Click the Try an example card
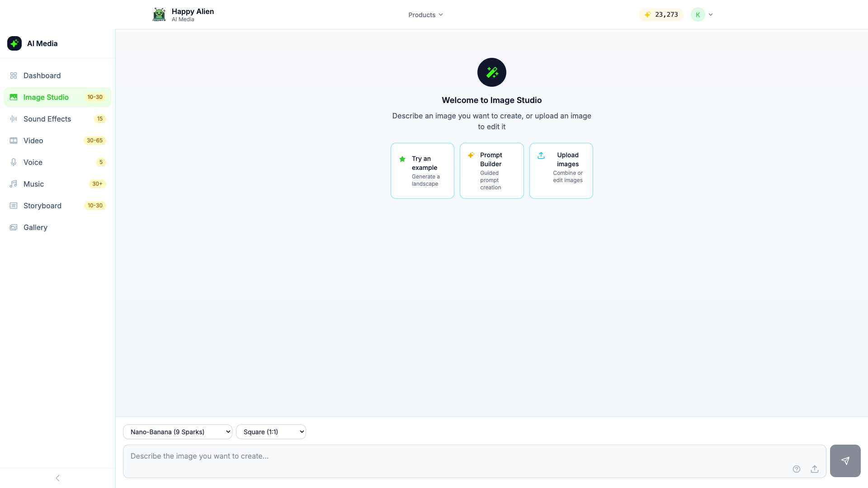Image resolution: width=868 pixels, height=488 pixels. point(422,171)
